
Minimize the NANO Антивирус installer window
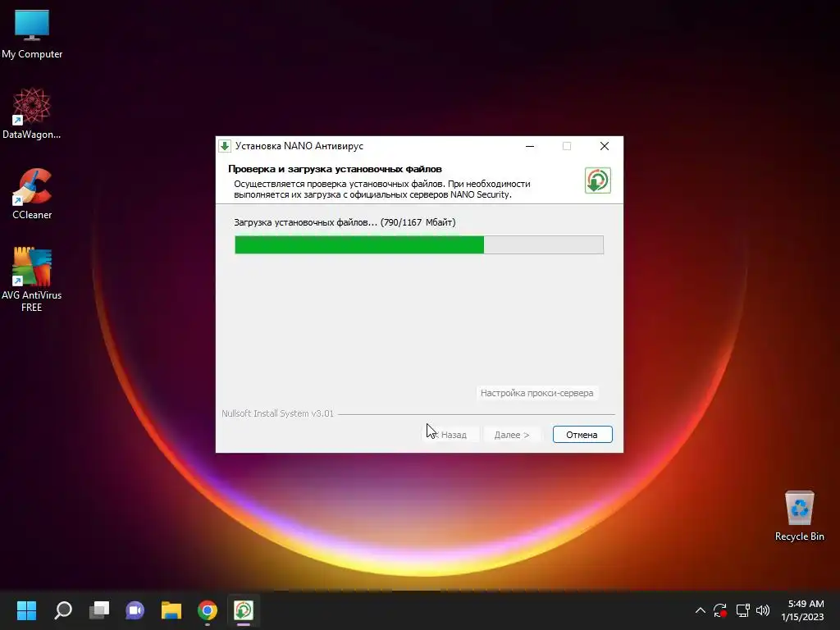click(x=530, y=146)
